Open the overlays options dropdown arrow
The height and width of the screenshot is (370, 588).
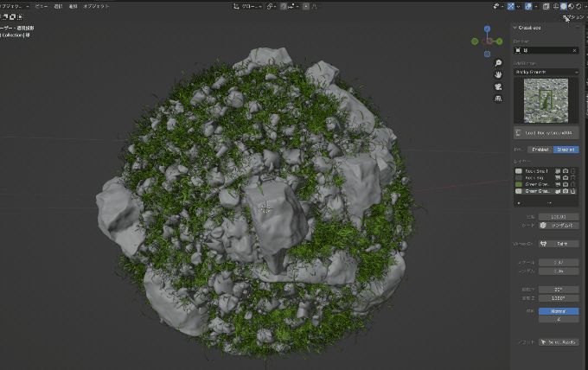coord(536,6)
